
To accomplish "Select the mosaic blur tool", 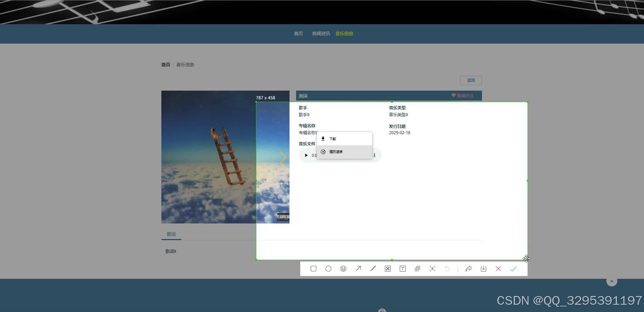I will click(x=388, y=269).
